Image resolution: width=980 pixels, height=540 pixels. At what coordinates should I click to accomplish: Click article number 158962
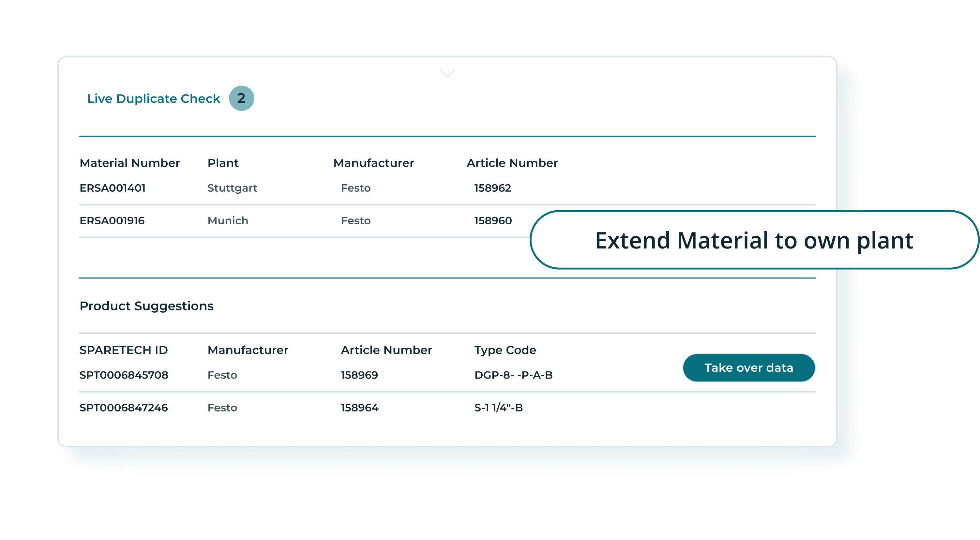pos(493,187)
